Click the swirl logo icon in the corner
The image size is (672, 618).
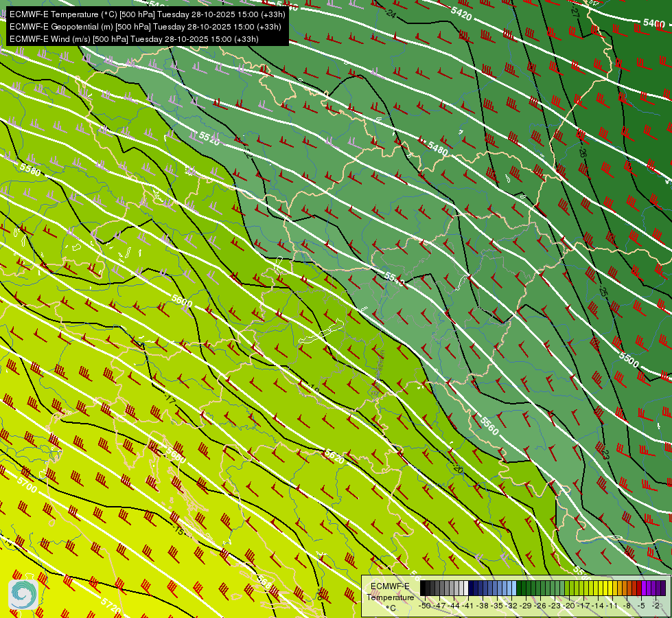point(23,594)
